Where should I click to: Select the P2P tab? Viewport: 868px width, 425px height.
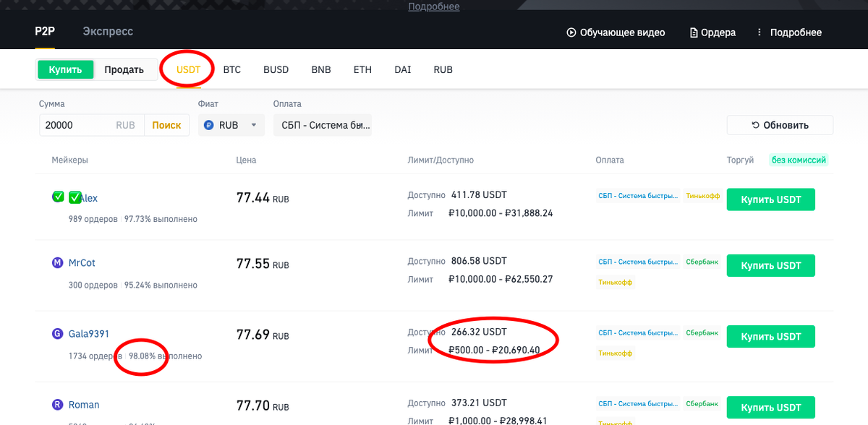45,32
